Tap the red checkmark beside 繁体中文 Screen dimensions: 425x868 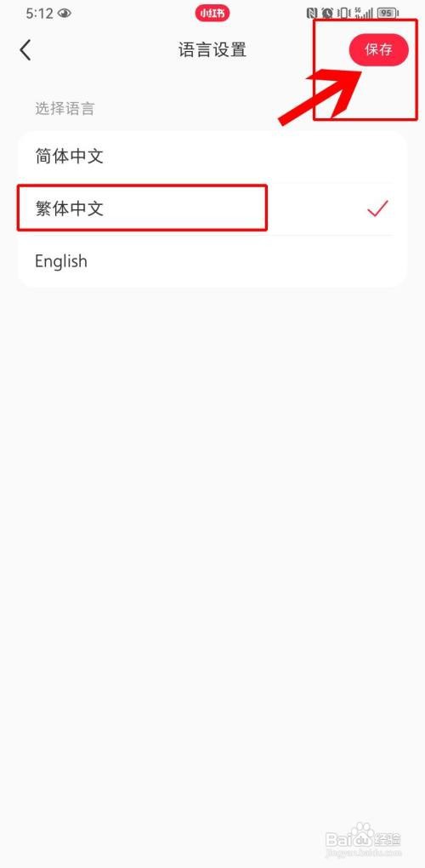(378, 208)
